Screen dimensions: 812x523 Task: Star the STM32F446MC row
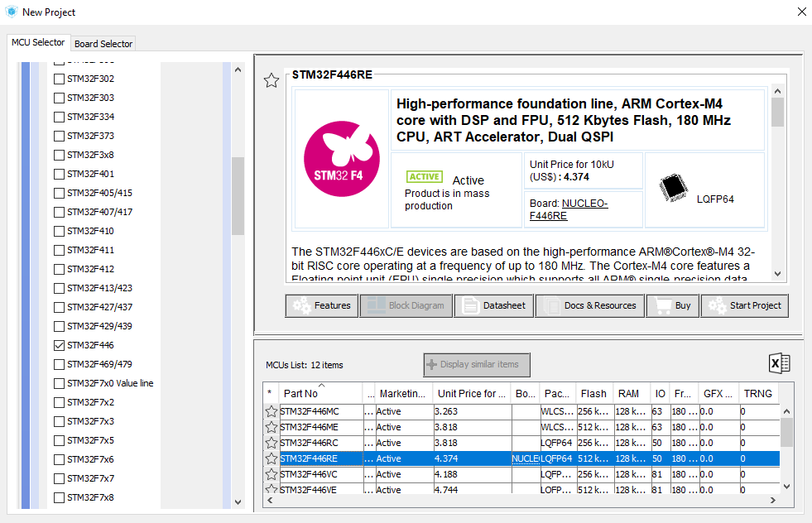[271, 411]
